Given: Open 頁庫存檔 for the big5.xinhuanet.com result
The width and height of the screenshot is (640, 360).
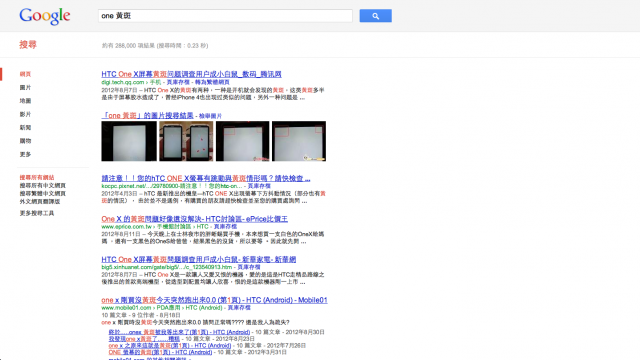Looking at the screenshot, I should (249, 267).
